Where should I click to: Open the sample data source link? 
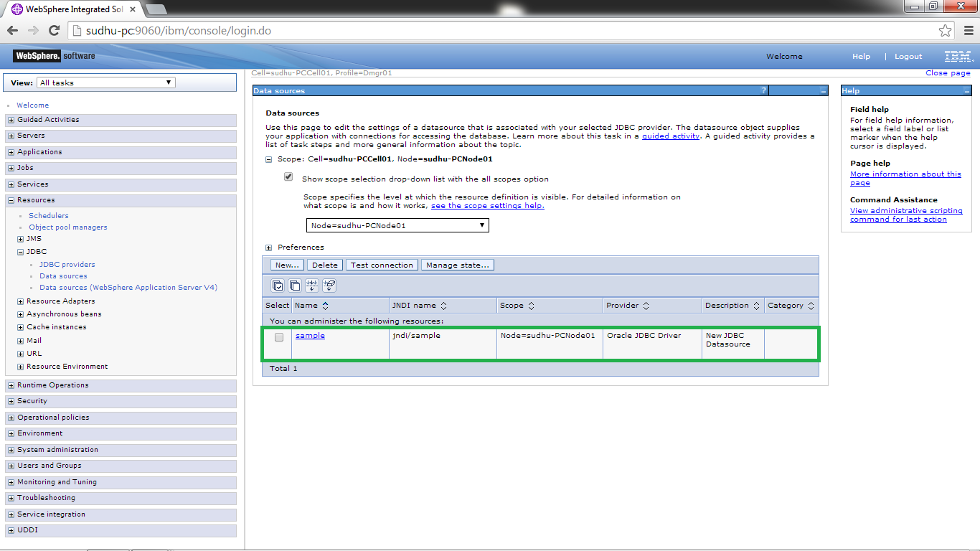(310, 335)
